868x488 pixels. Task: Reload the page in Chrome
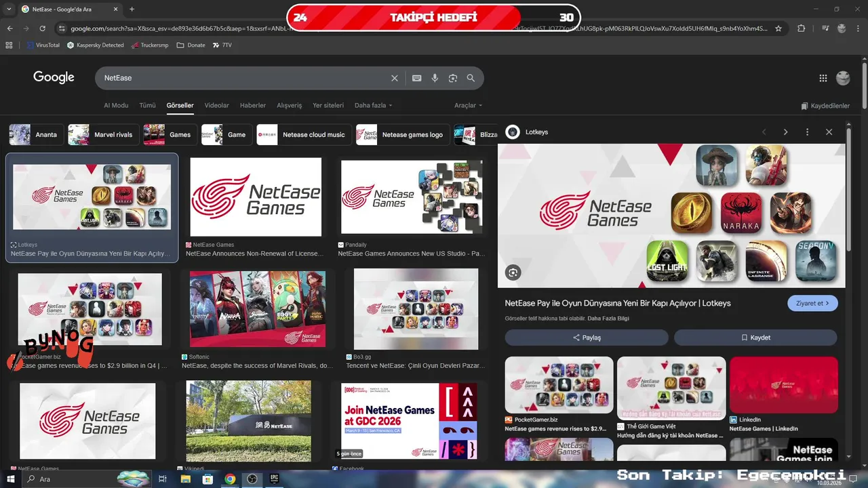[42, 28]
